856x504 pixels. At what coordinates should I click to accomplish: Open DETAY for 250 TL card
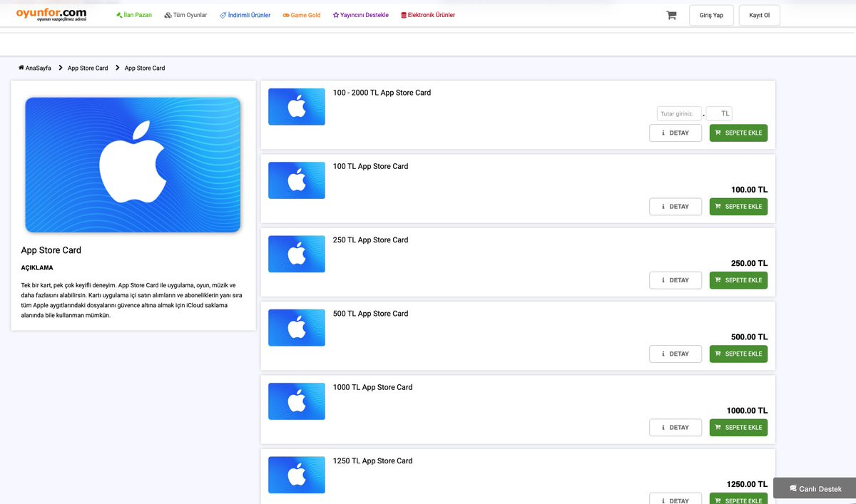coord(676,280)
